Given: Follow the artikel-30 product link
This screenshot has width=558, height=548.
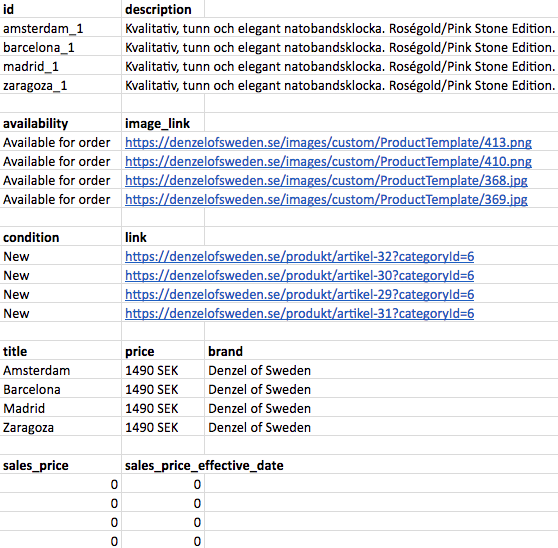Looking at the screenshot, I should [299, 276].
